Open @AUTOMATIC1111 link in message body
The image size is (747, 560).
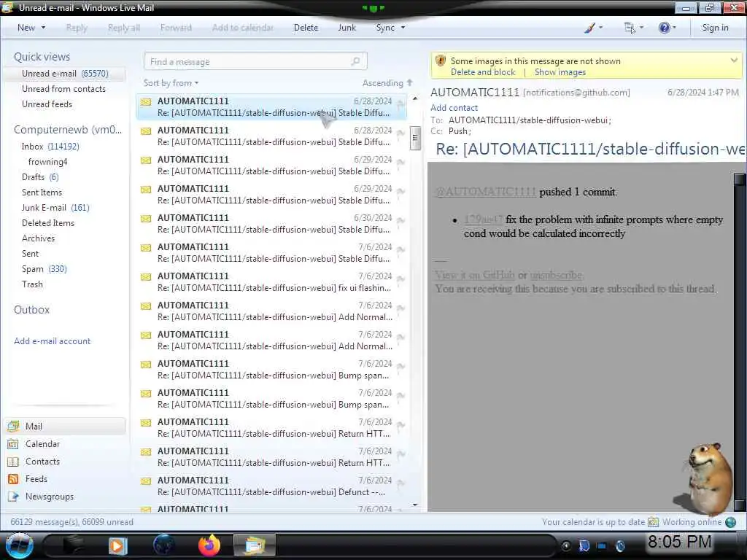coord(485,192)
